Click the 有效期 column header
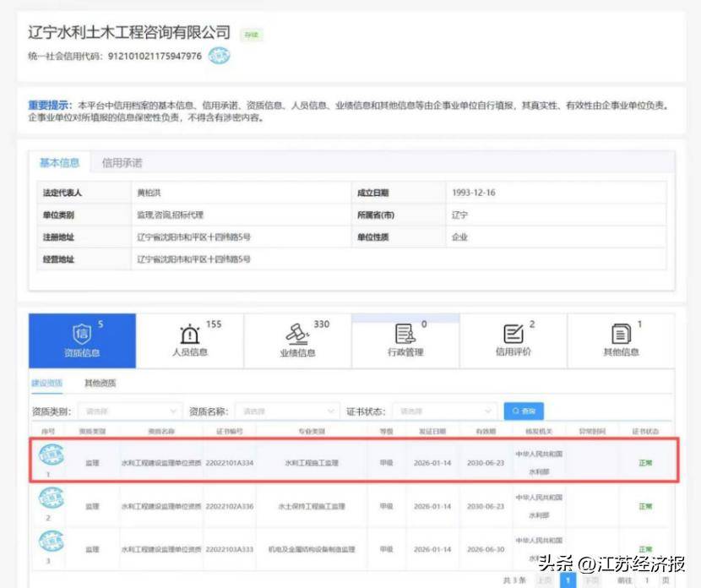701x588 pixels. coord(486,432)
